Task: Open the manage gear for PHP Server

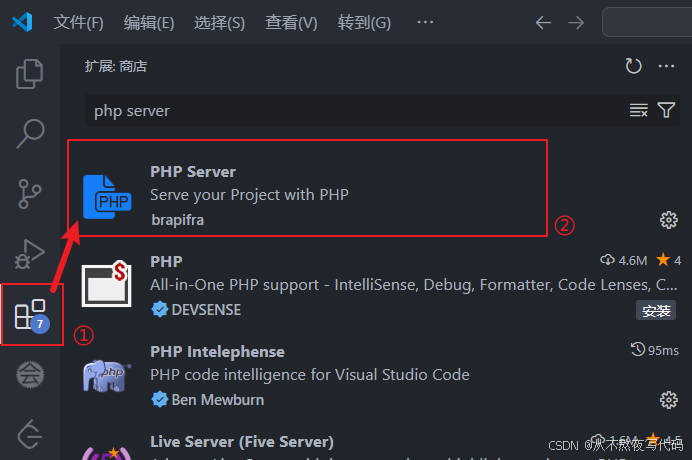Action: [x=668, y=219]
